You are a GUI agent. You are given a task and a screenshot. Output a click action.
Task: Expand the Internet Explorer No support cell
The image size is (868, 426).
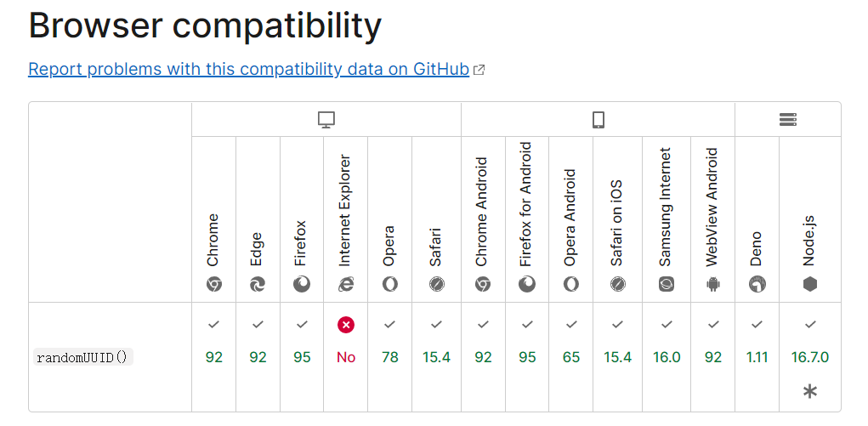[346, 357]
